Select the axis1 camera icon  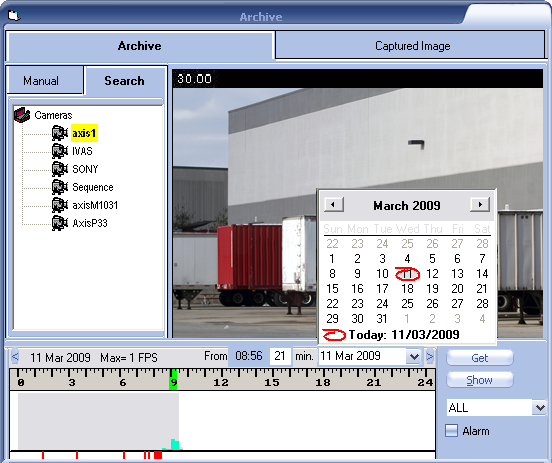pos(60,133)
